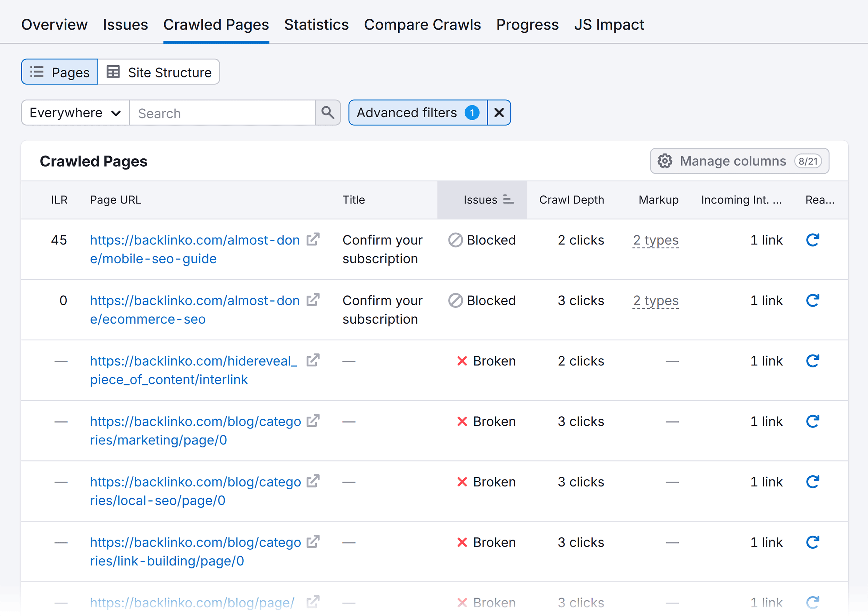Click the magnifying glass search icon
868x616 pixels.
[328, 113]
